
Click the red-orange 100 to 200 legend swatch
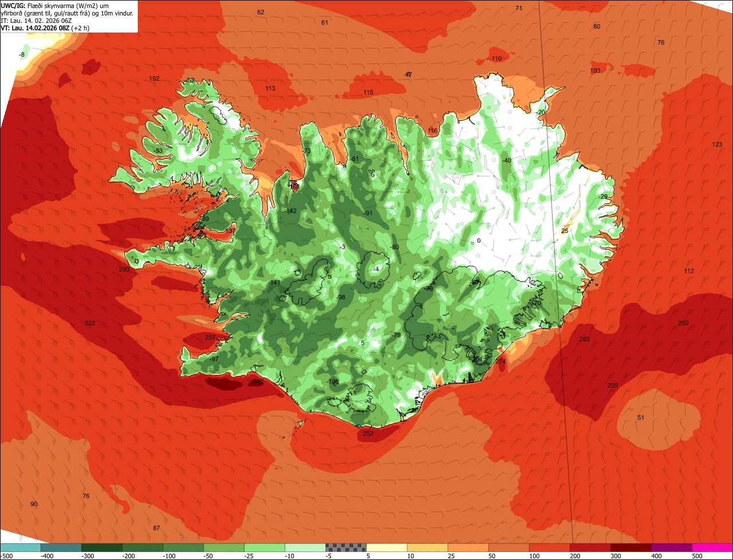coord(549,547)
